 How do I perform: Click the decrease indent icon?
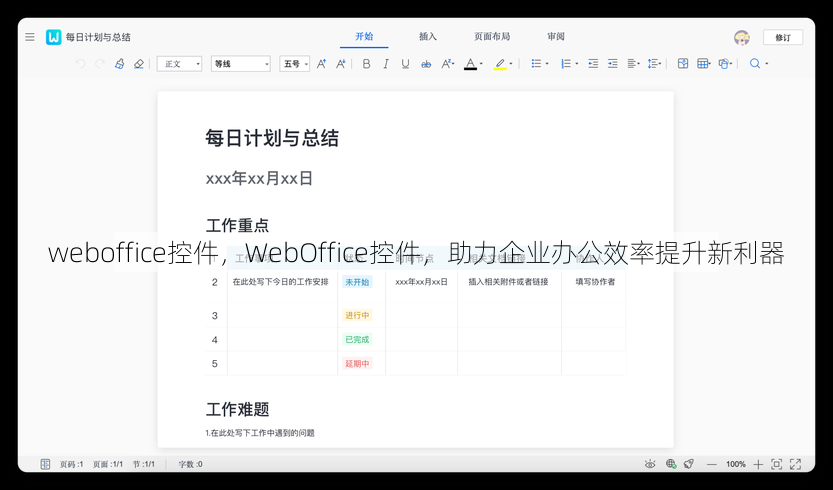[593, 64]
